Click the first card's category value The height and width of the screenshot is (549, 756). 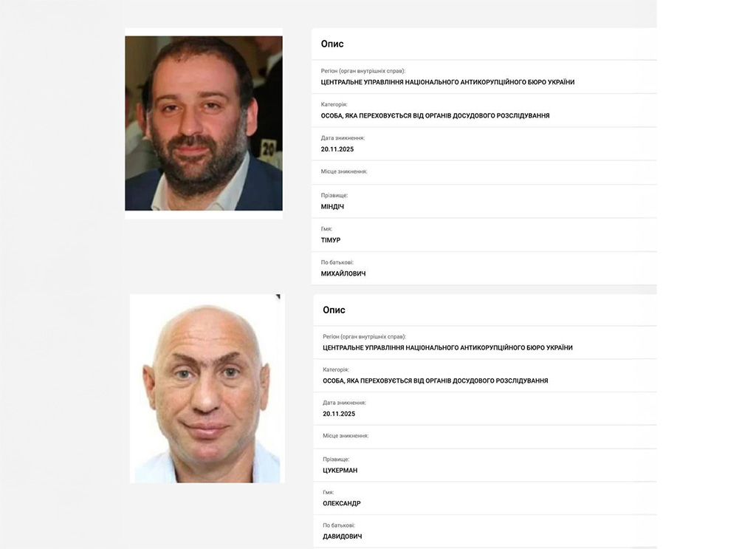coord(436,115)
